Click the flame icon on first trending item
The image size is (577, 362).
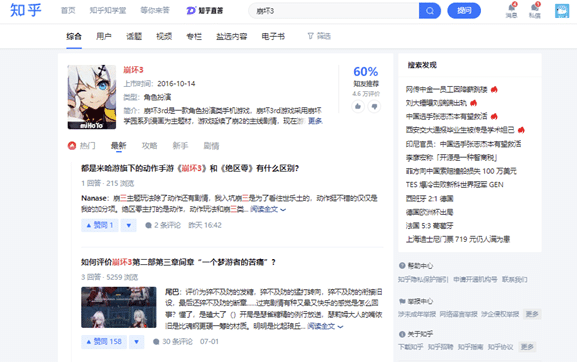point(494,89)
